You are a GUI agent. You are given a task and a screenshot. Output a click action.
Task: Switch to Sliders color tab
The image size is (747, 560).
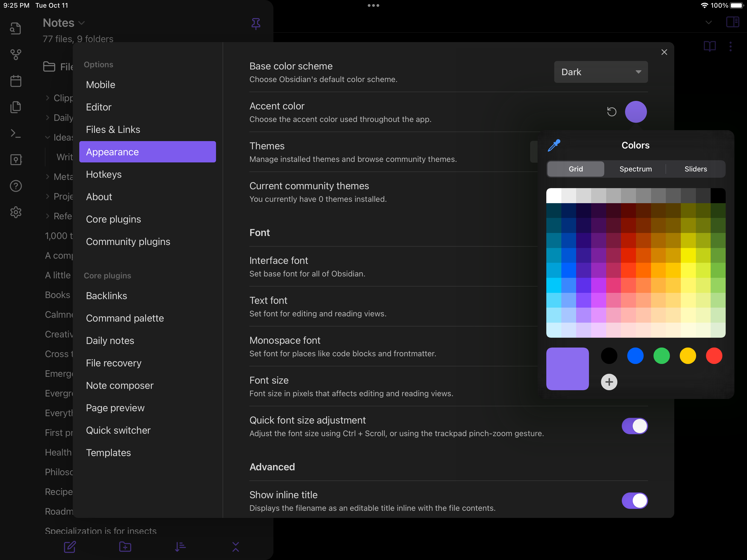[695, 169]
